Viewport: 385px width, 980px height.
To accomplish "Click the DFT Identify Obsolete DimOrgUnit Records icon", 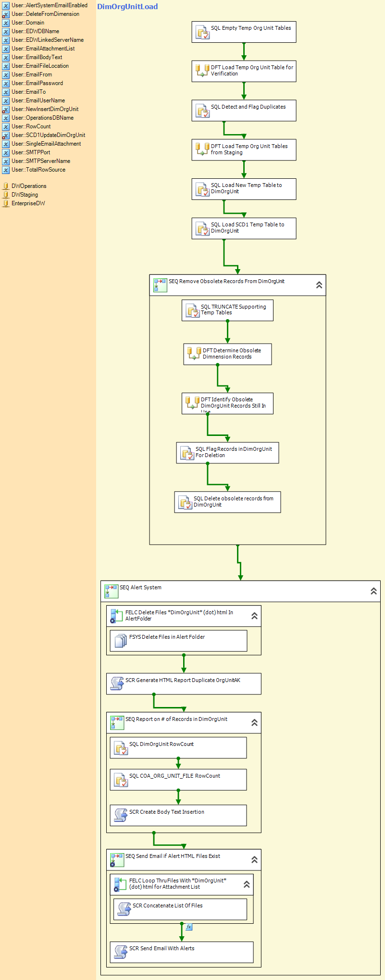I will point(192,403).
